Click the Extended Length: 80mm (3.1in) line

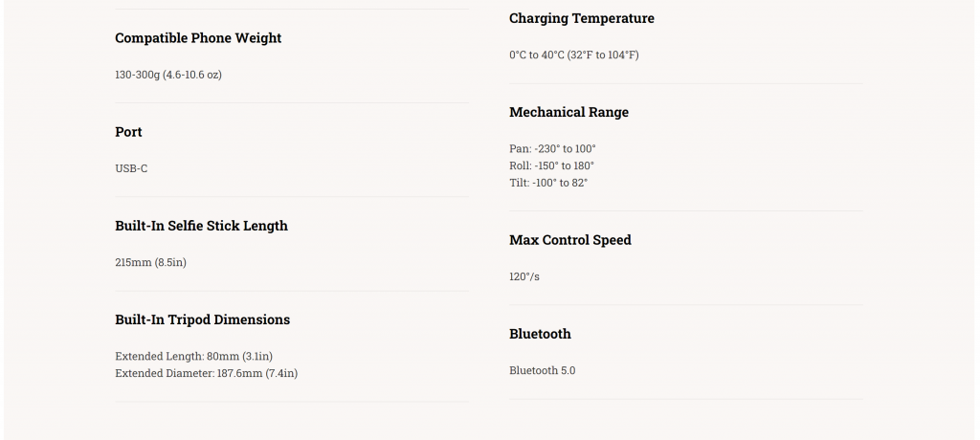point(193,356)
